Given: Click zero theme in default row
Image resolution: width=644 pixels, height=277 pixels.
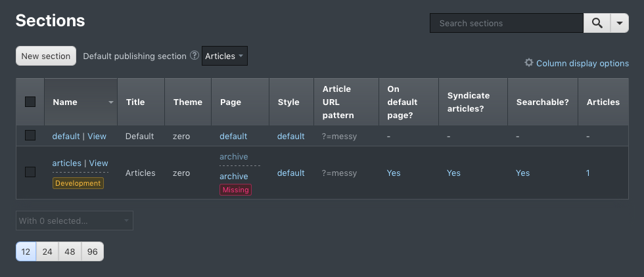Looking at the screenshot, I should pyautogui.click(x=181, y=137).
